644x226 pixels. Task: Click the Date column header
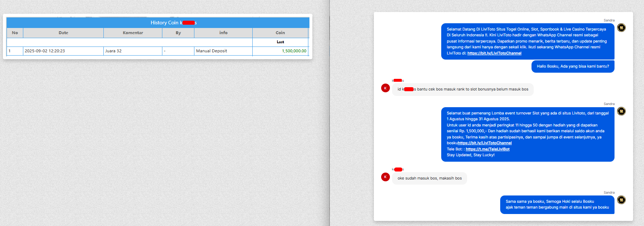click(x=63, y=33)
